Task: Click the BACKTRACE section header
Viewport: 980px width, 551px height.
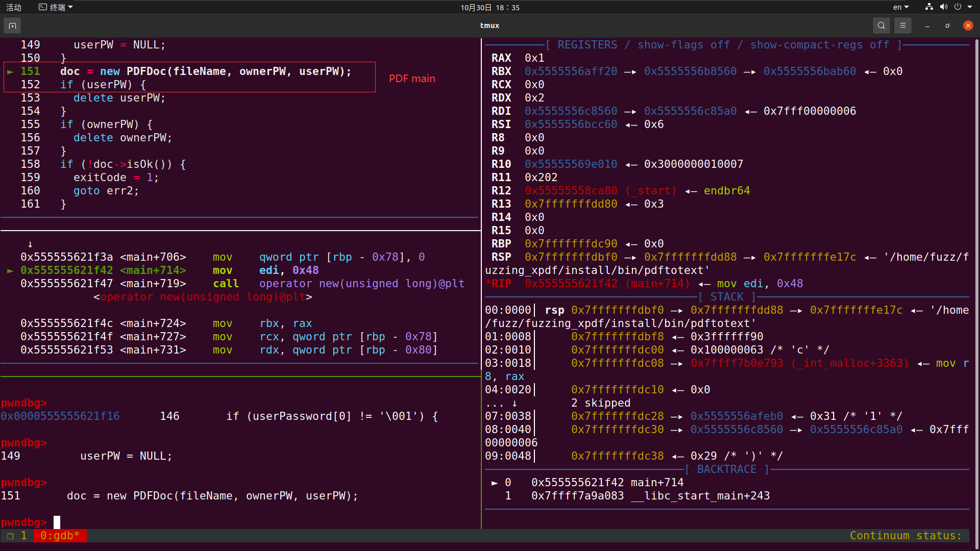Action: pyautogui.click(x=727, y=469)
